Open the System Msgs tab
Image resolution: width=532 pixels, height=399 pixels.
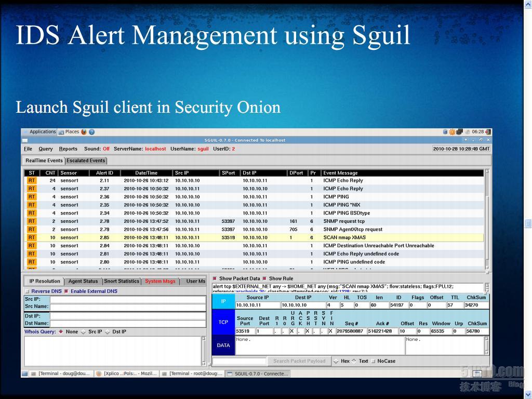pyautogui.click(x=160, y=281)
